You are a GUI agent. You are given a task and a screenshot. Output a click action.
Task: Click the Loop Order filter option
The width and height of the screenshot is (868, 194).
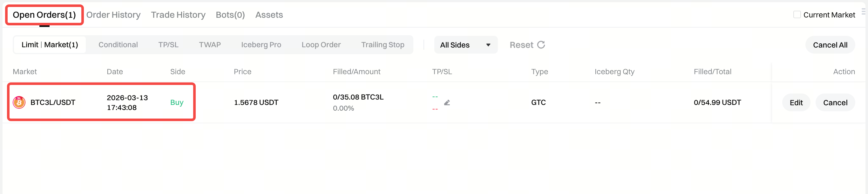tap(321, 44)
